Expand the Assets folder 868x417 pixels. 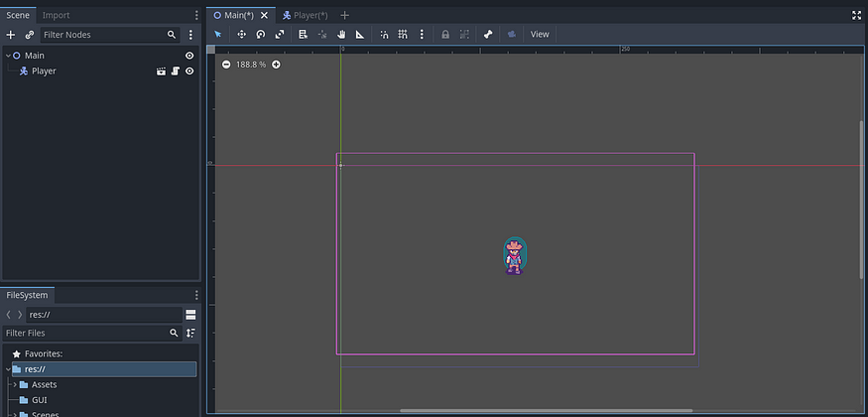pos(13,384)
